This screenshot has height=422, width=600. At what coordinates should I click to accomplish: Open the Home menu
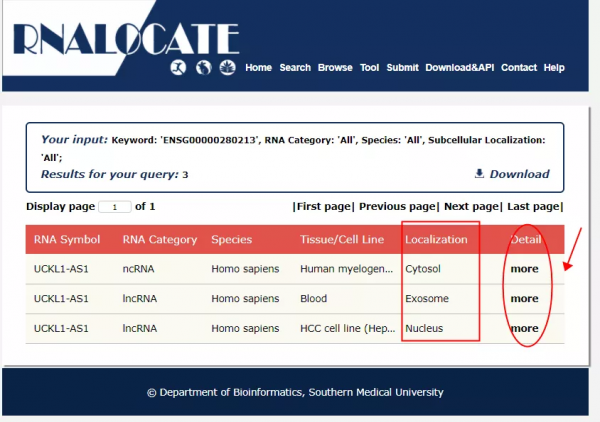pos(259,68)
